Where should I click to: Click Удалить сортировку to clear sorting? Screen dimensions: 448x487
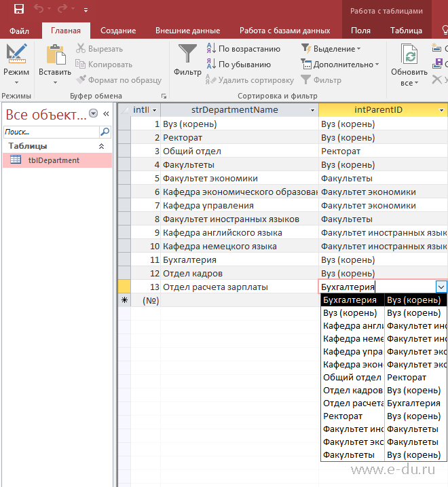pyautogui.click(x=250, y=80)
